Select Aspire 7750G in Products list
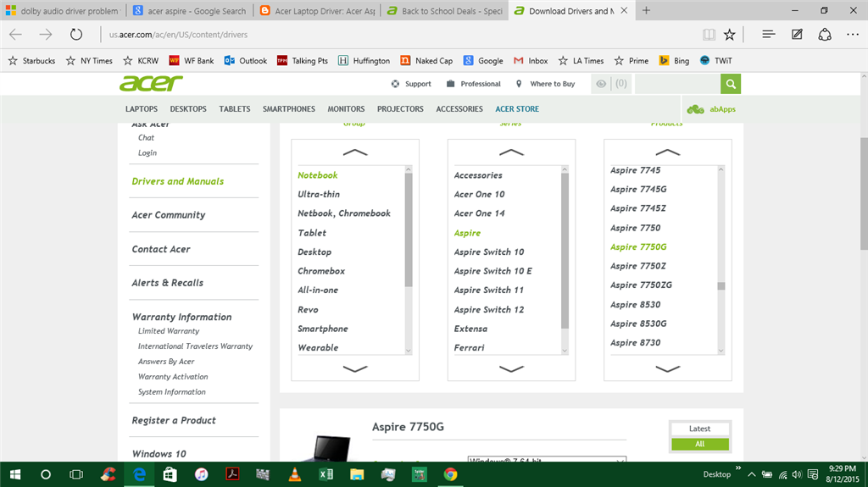 (x=638, y=246)
